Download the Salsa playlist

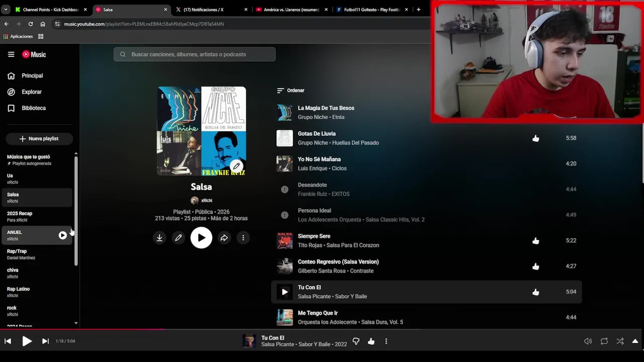click(x=159, y=238)
